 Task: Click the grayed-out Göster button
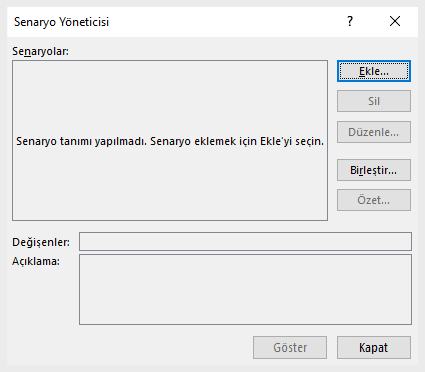coord(290,347)
